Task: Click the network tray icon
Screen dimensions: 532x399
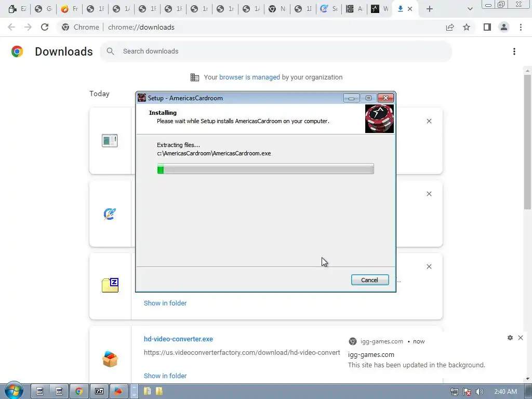Action: tap(454, 392)
